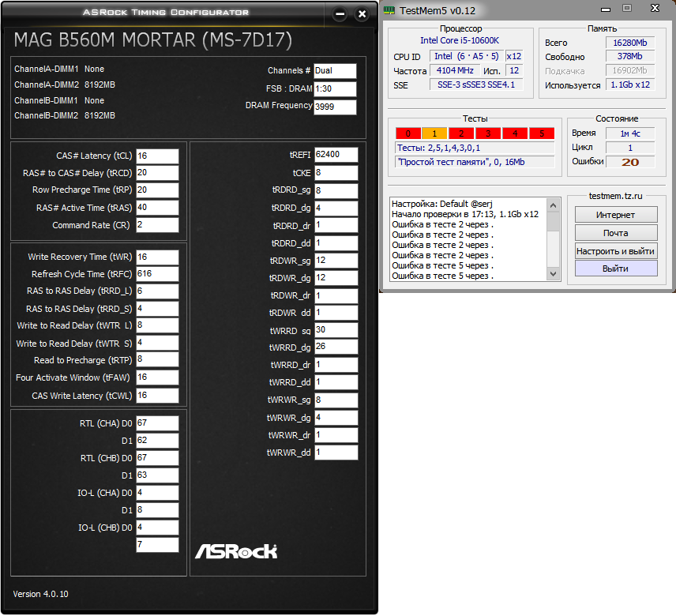676x616 pixels.
Task: Click the last IO-L field showing 7
Action: tap(157, 545)
